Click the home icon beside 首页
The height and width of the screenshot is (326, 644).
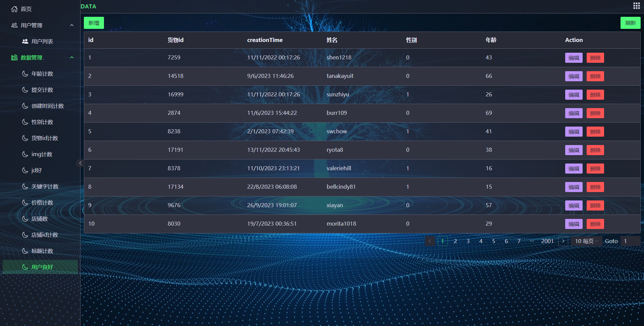click(x=14, y=9)
